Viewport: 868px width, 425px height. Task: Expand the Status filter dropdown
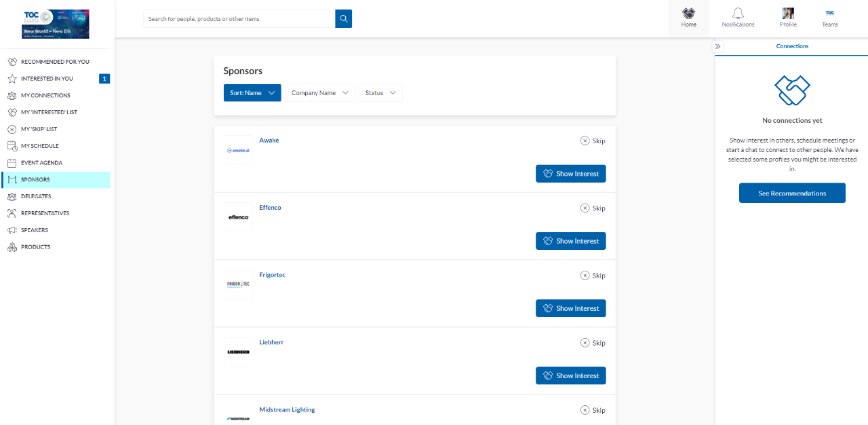click(x=380, y=93)
